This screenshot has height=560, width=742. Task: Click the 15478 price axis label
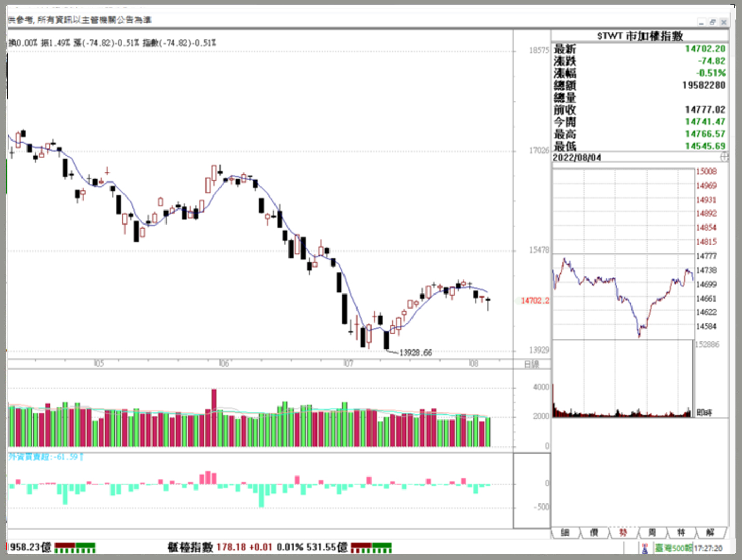pos(539,250)
